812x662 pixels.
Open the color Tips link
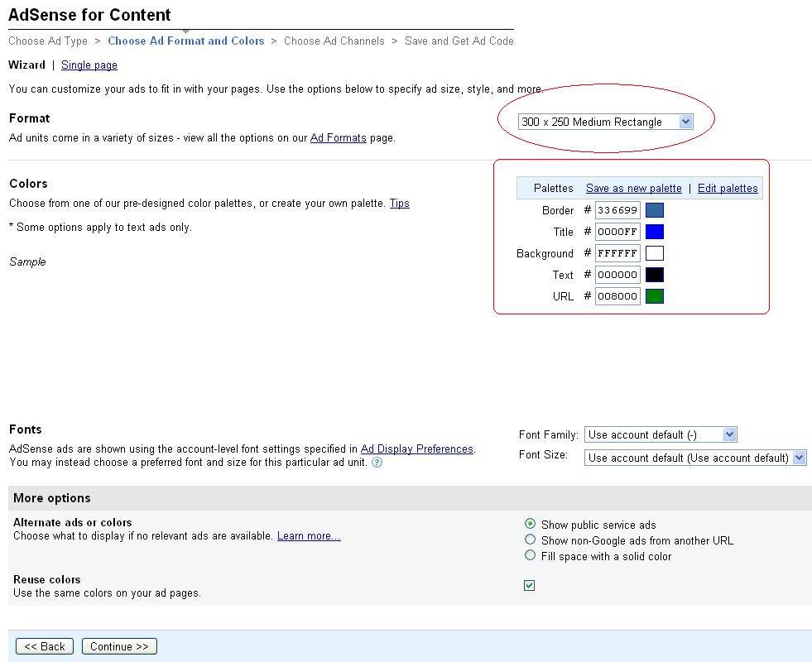(399, 204)
